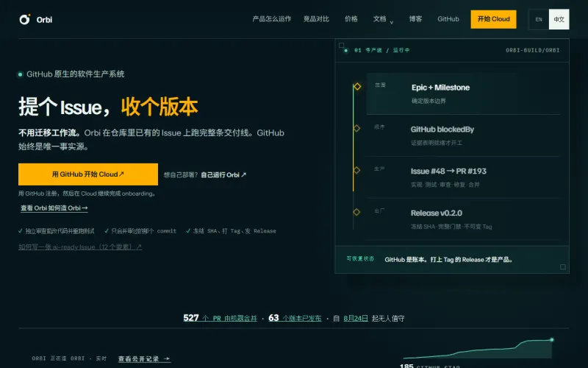Click 用 GitHub 开始 Cloud button

88,174
